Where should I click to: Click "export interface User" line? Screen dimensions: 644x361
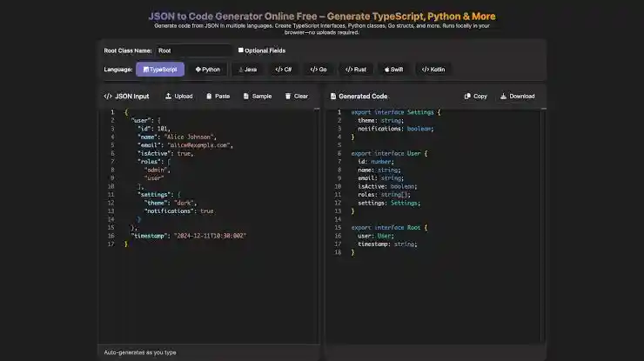tap(389, 153)
